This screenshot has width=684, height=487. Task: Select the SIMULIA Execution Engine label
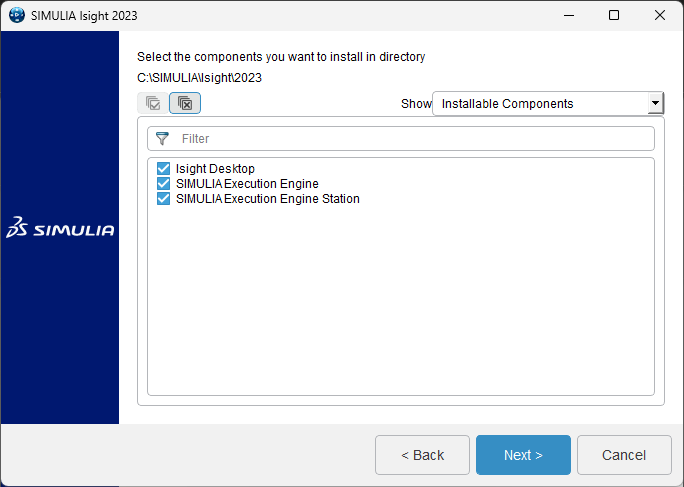pyautogui.click(x=247, y=184)
